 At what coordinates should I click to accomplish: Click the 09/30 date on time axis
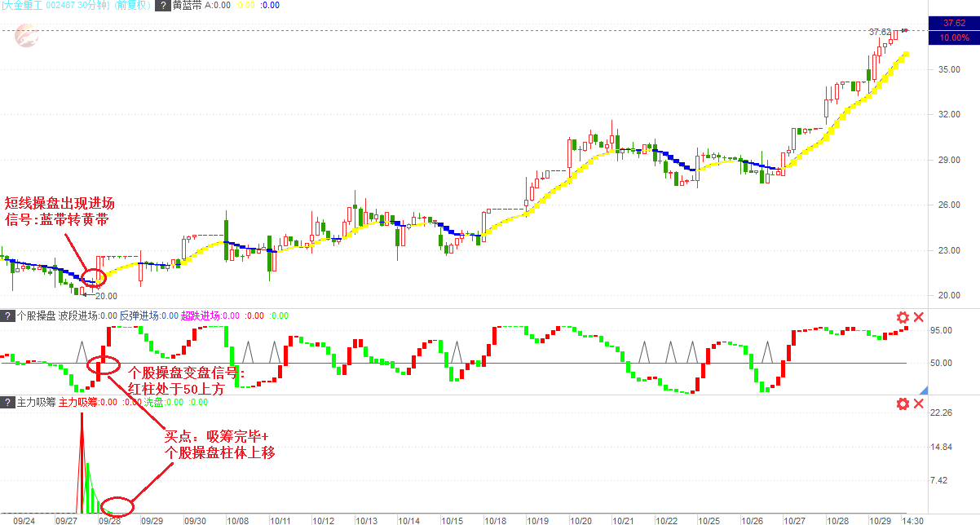195,519
